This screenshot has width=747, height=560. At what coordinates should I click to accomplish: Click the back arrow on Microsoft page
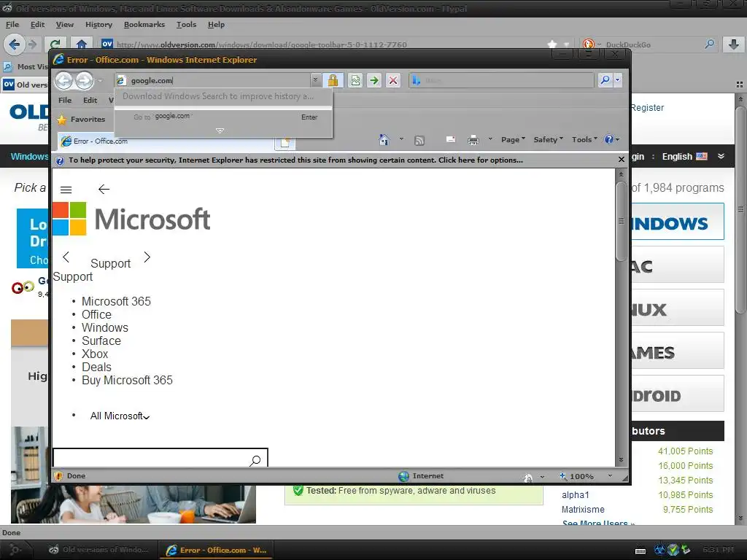[x=104, y=189]
